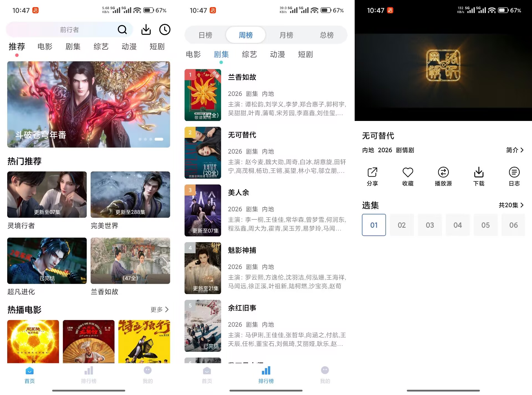
Task: Select episode 01
Action: point(374,225)
